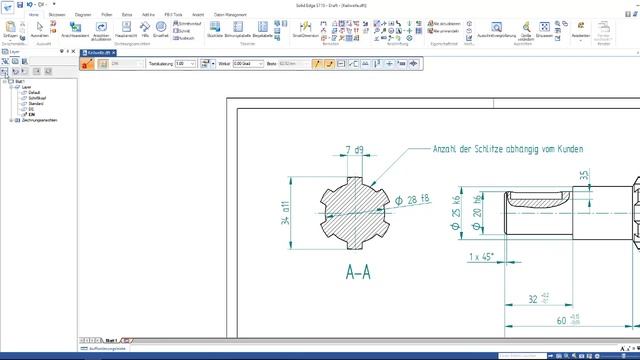Open the Extras ribbon tab
Image resolution: width=640 pixels, height=360 pixels.
coord(127,15)
